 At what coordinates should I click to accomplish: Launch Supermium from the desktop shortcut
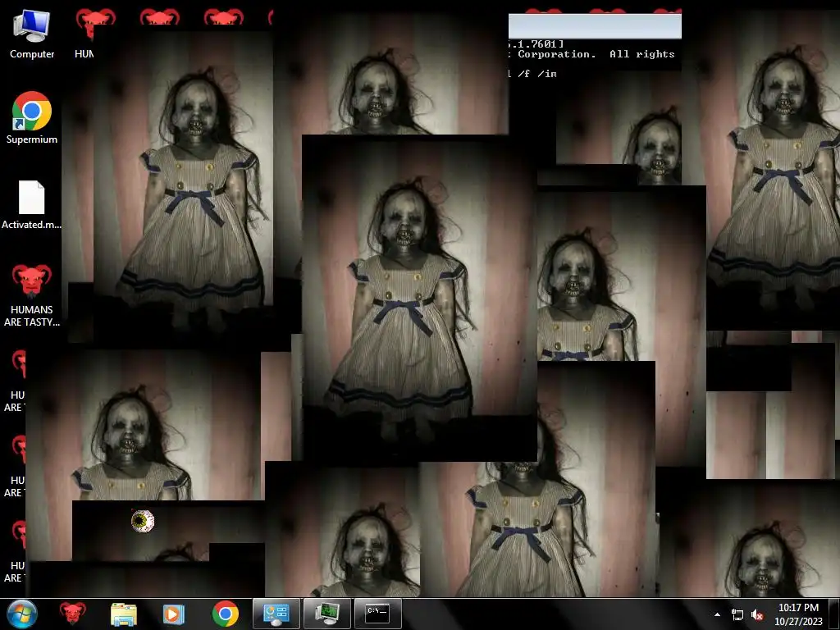(x=32, y=118)
